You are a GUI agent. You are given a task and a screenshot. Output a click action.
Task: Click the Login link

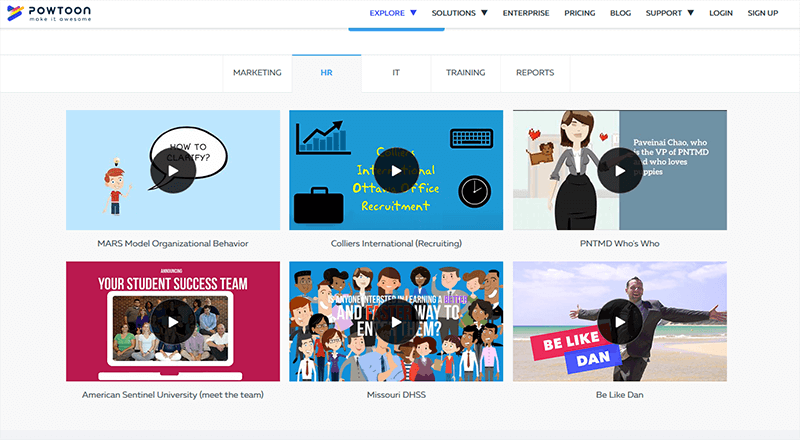point(721,13)
